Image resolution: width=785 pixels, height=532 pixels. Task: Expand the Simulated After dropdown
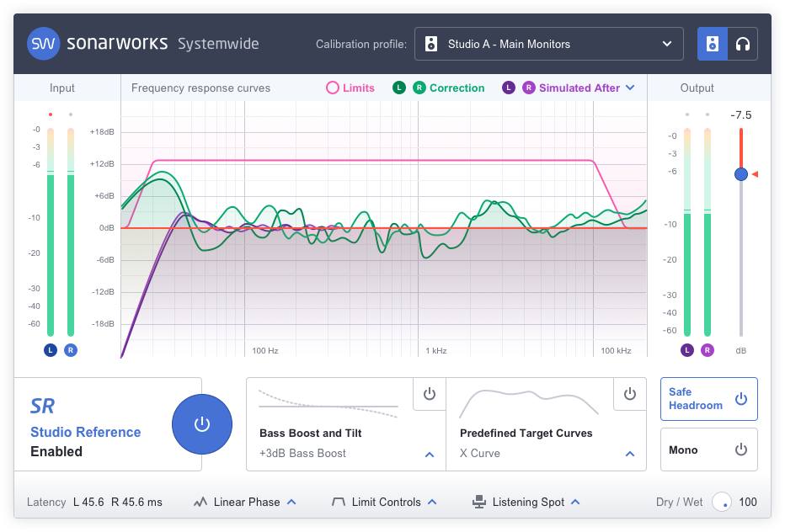(630, 87)
